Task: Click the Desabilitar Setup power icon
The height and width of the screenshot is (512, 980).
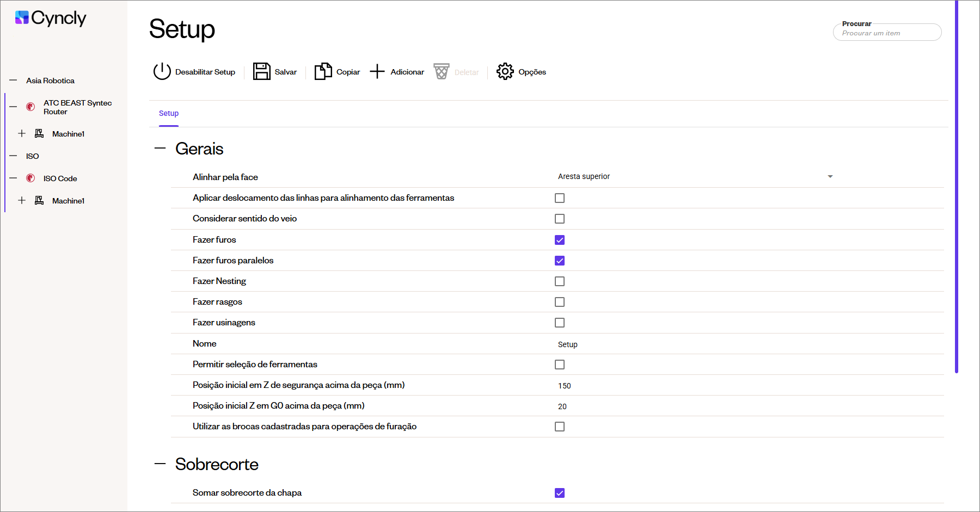Action: [x=162, y=71]
